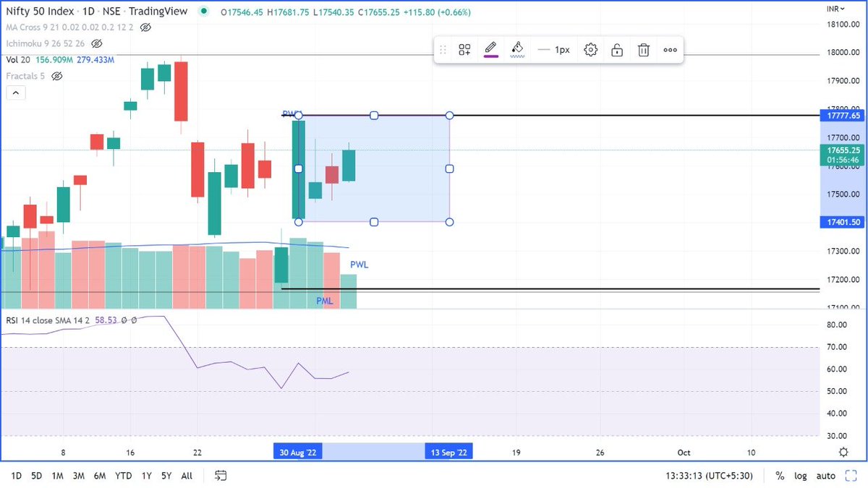Lock the selected rectangle drawing
Screen dimensions: 868x488
point(616,50)
